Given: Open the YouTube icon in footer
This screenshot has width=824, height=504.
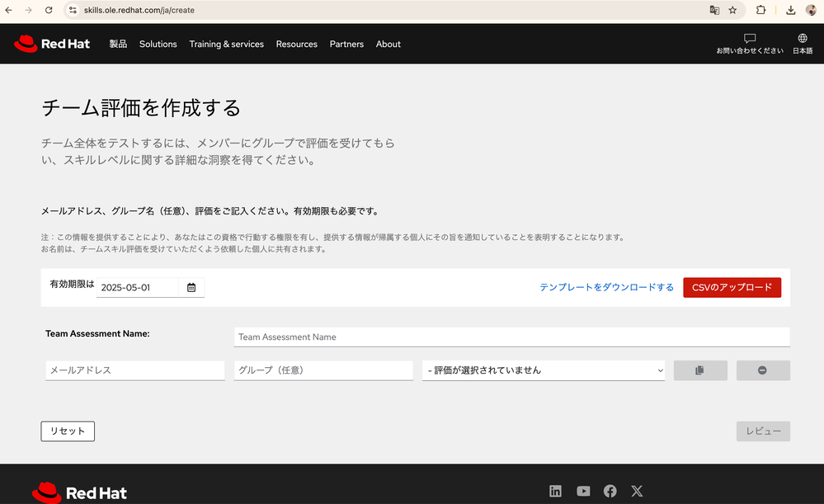Looking at the screenshot, I should click(583, 491).
